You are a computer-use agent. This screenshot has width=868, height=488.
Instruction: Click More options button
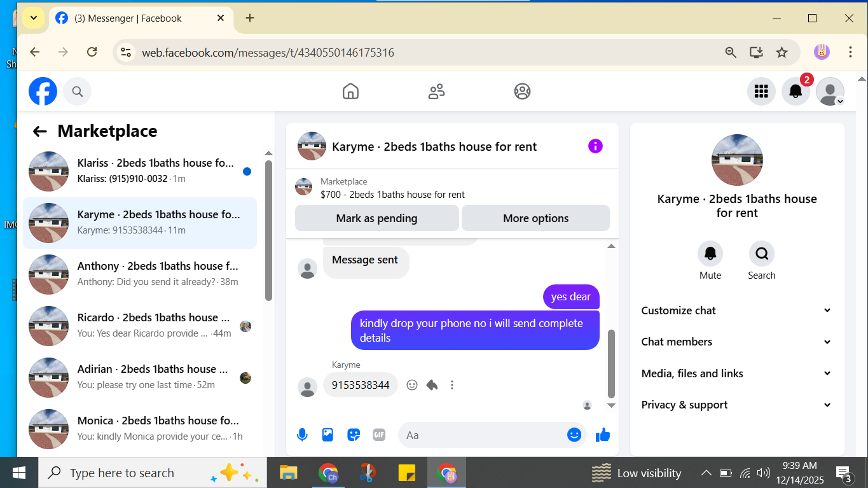click(535, 218)
